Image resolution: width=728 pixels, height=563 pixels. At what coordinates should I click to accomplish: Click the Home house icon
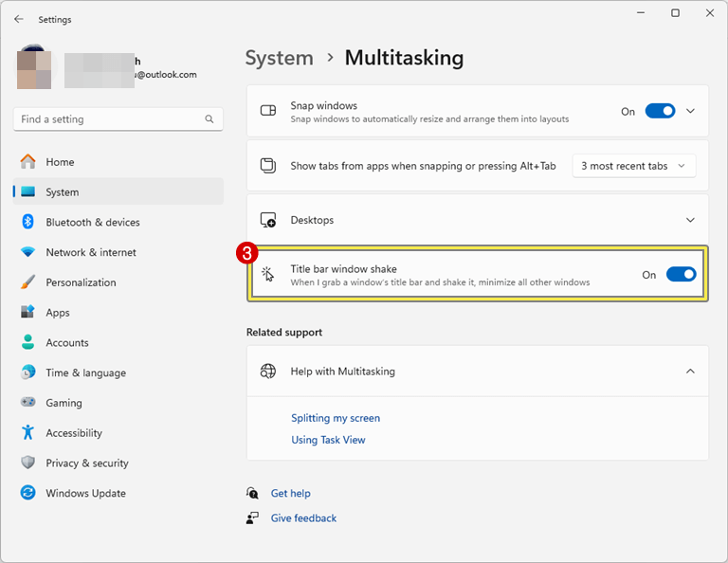pos(27,161)
